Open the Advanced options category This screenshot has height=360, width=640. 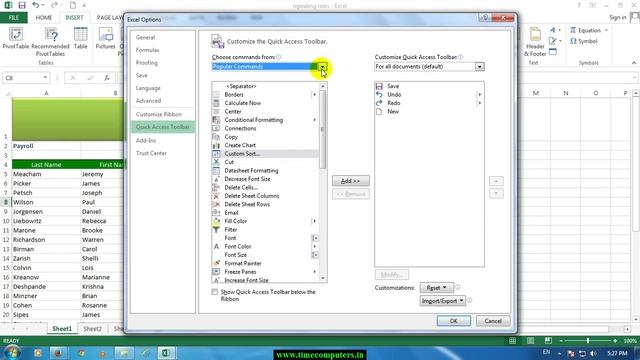pos(148,101)
